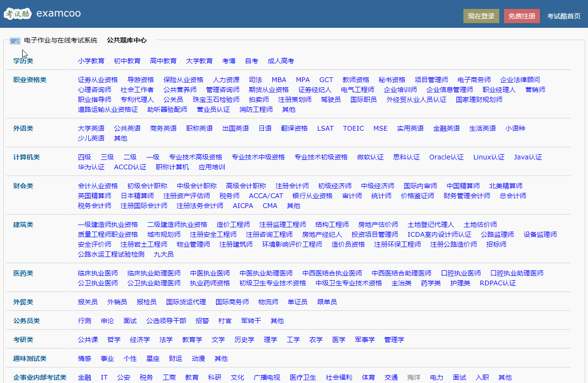Click the 免费注册 button
The width and height of the screenshot is (588, 383).
point(522,16)
